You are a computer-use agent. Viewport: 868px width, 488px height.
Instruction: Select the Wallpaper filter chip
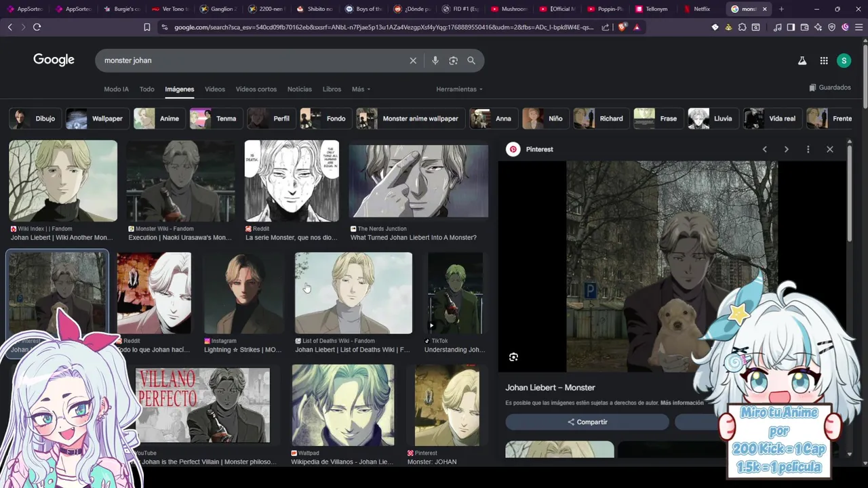tap(98, 119)
